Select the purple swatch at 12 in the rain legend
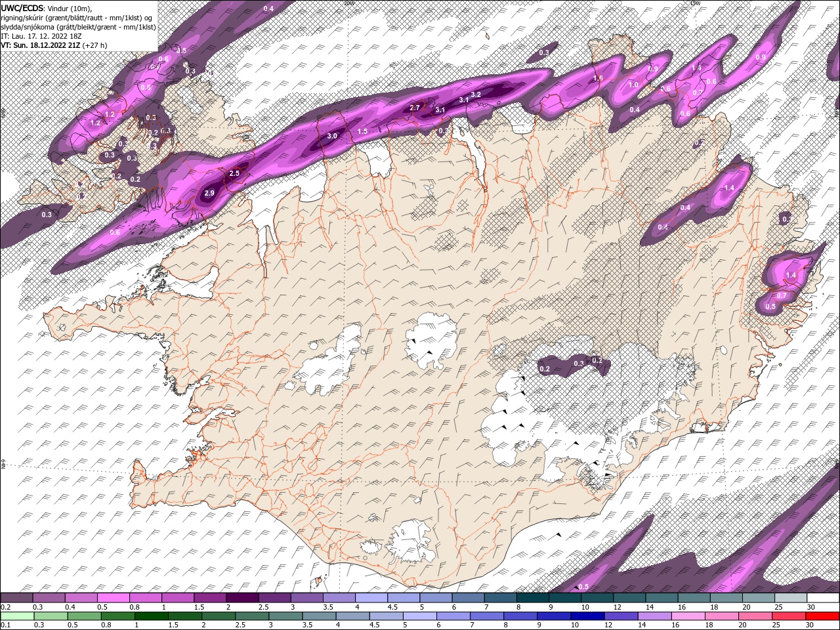This screenshot has width=840, height=630. [620, 616]
